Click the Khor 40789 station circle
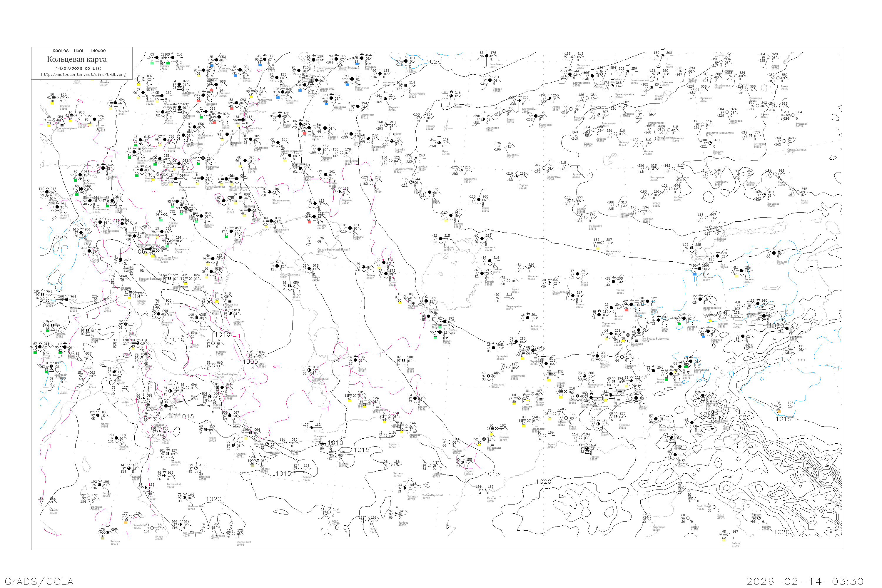This screenshot has height=588, width=882. [329, 512]
